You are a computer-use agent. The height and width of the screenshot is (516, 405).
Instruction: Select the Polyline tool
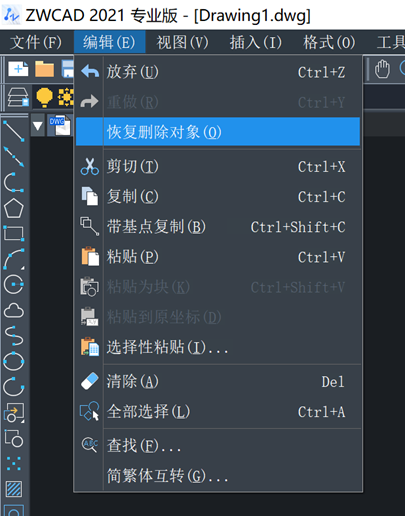pos(14,182)
